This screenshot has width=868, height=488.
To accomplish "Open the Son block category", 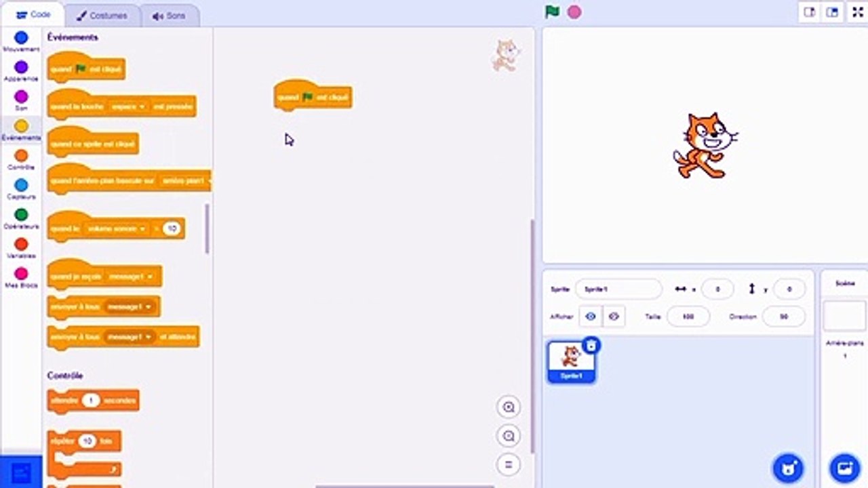I will pyautogui.click(x=21, y=100).
